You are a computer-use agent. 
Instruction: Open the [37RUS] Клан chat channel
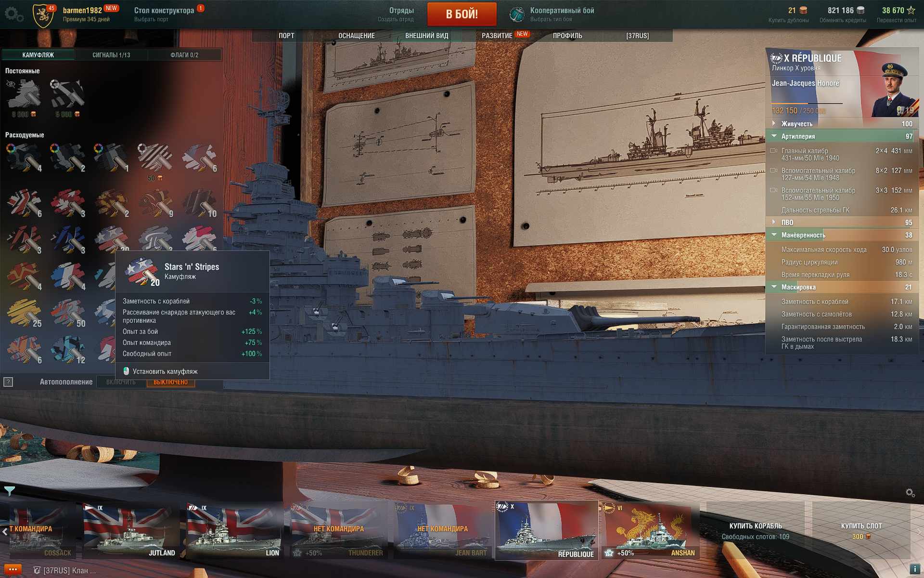tap(64, 570)
